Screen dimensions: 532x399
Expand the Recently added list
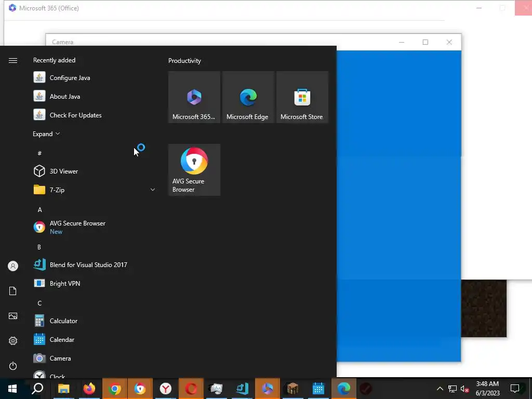(46, 134)
